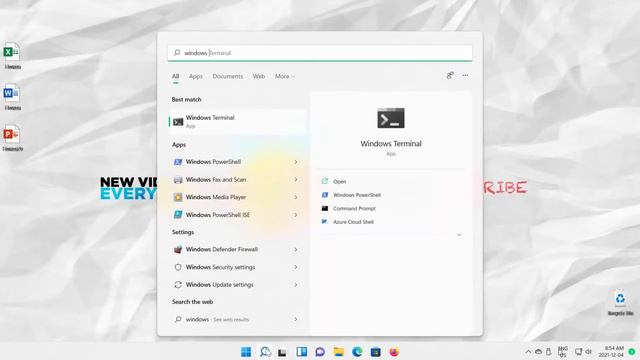Viewport: 640px width, 360px height.
Task: Click the ENG US language indicator
Action: coord(563,352)
